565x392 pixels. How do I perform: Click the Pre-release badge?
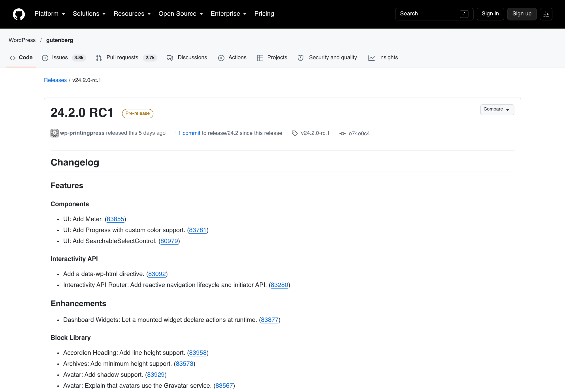click(137, 114)
